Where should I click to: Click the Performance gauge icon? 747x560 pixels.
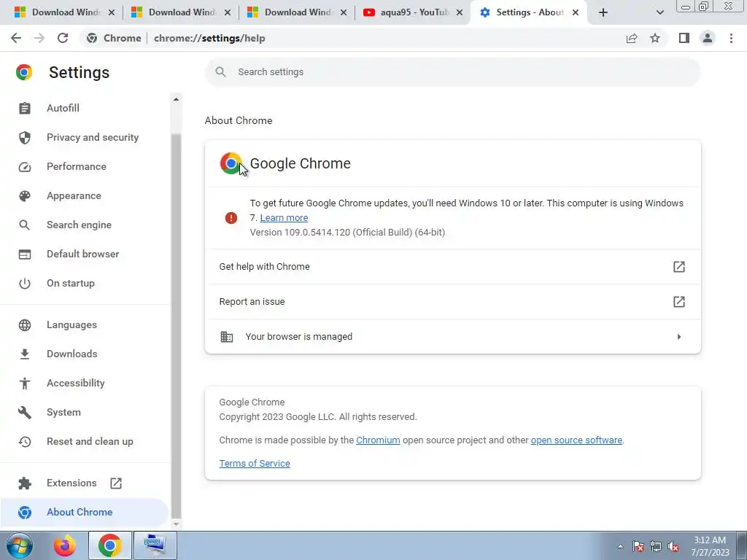(x=25, y=167)
